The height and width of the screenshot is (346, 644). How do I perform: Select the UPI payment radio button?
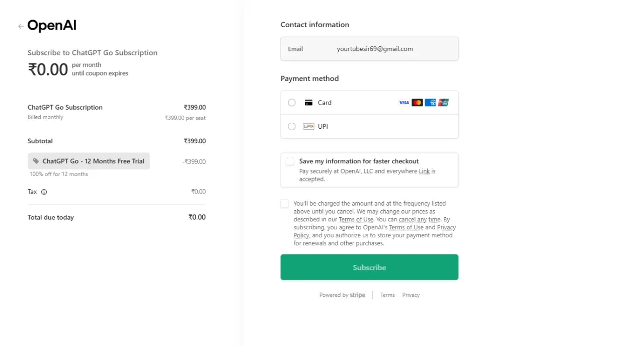click(x=292, y=127)
